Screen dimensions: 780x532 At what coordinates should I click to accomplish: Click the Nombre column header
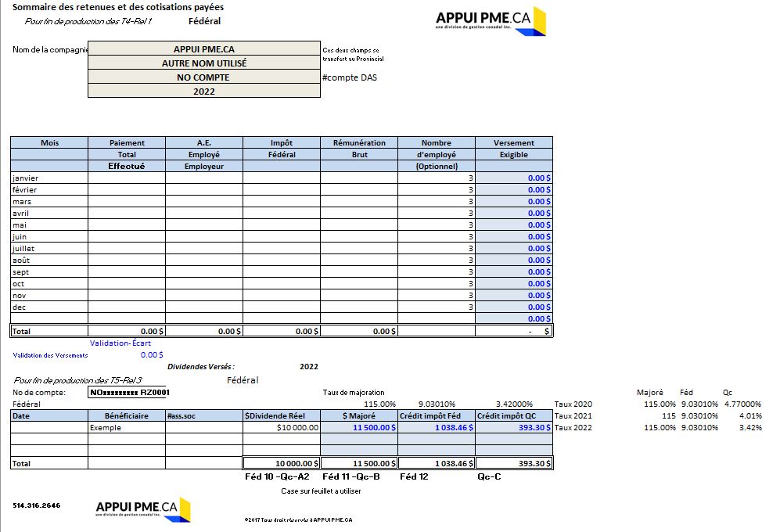[437, 142]
